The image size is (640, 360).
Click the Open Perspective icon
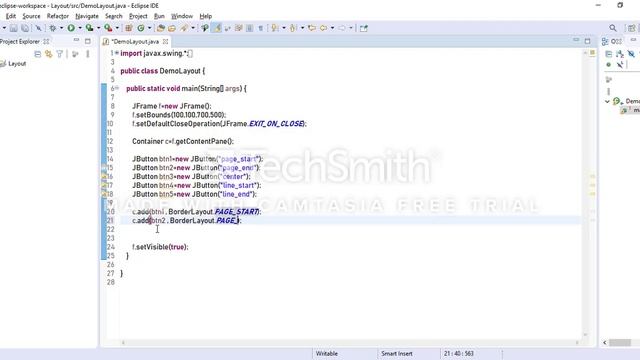632,28
